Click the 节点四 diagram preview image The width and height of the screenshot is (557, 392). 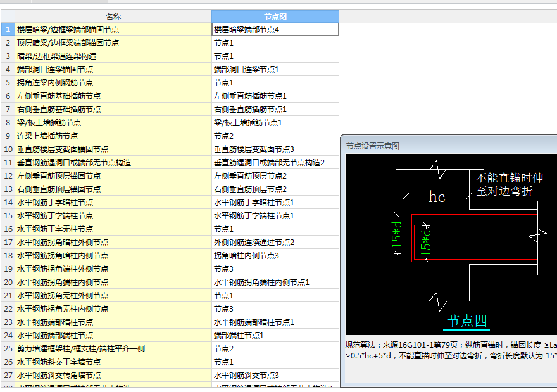tap(451, 244)
